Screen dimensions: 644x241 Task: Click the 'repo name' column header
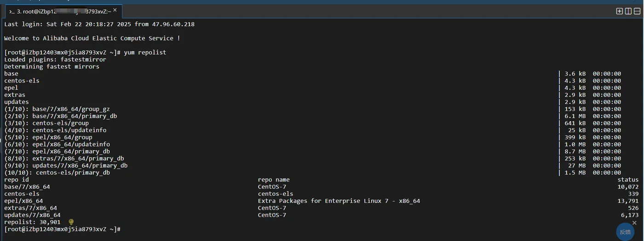274,180
